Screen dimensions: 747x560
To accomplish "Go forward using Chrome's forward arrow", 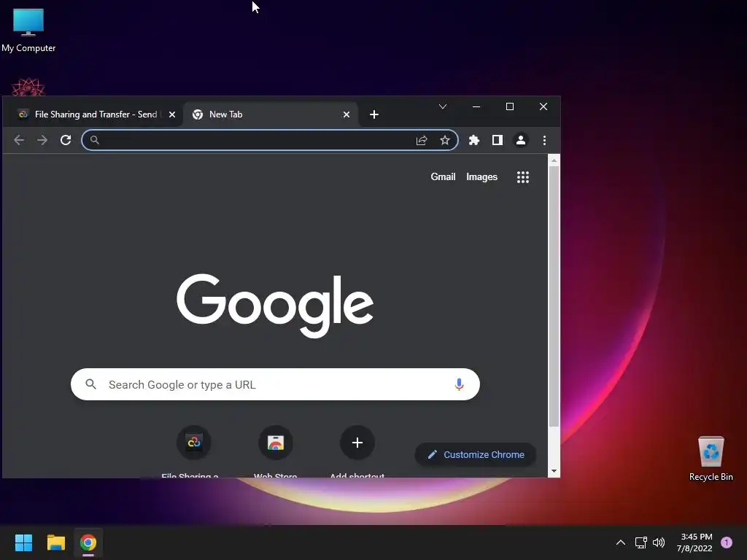I will click(42, 140).
